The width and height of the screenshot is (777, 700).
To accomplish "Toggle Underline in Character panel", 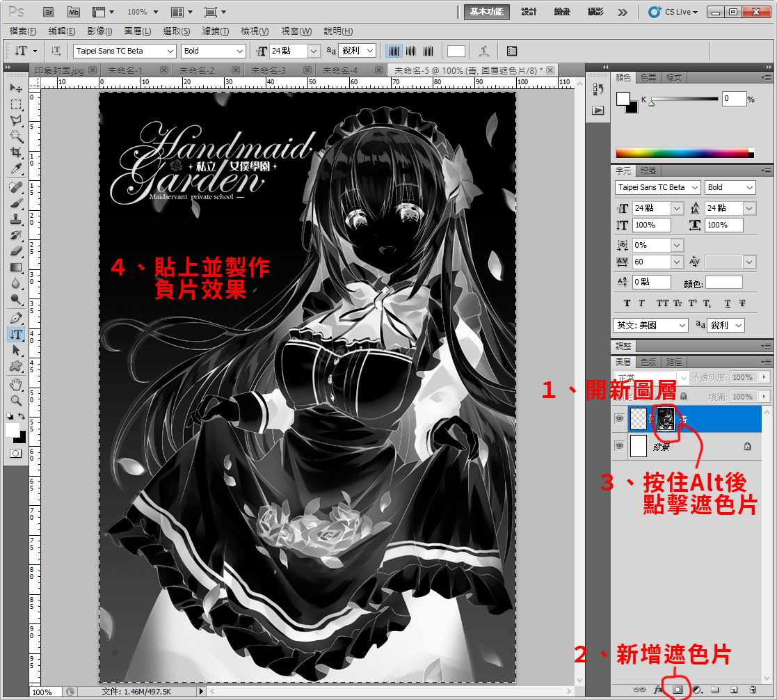I will (x=728, y=303).
